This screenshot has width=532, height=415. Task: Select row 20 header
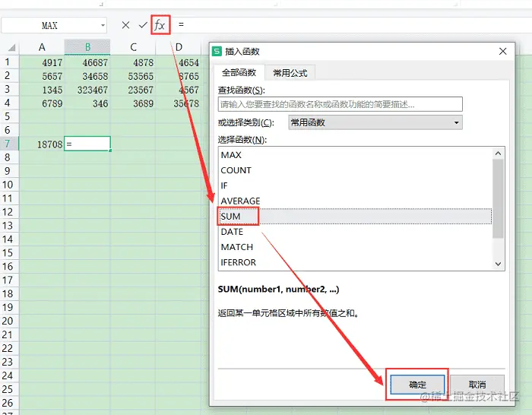pyautogui.click(x=8, y=321)
